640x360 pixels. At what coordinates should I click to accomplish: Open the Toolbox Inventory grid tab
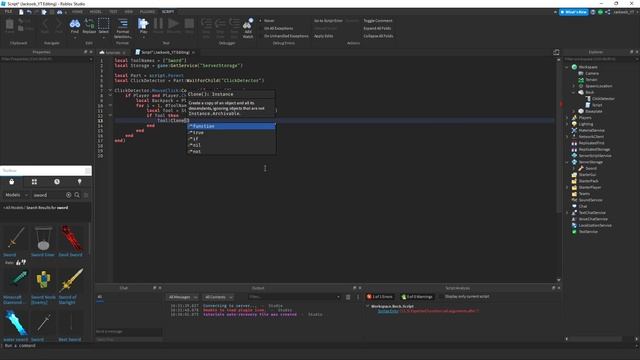pyautogui.click(x=34, y=182)
